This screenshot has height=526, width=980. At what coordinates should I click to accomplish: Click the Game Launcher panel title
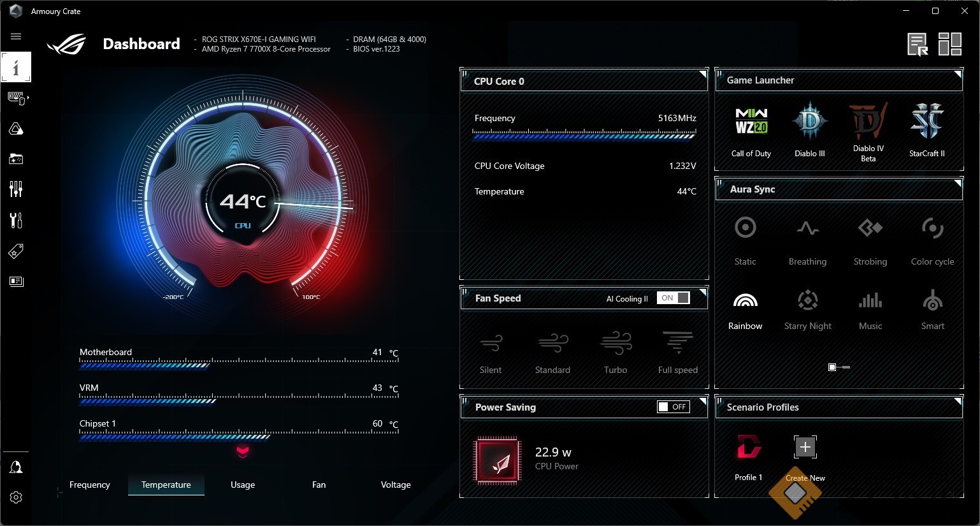760,80
